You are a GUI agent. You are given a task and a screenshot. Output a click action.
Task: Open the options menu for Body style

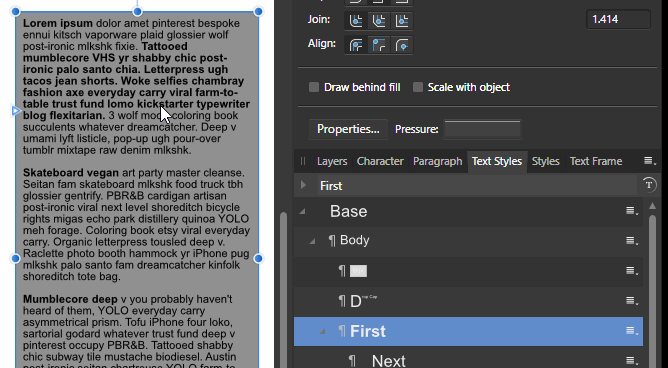pyautogui.click(x=632, y=241)
